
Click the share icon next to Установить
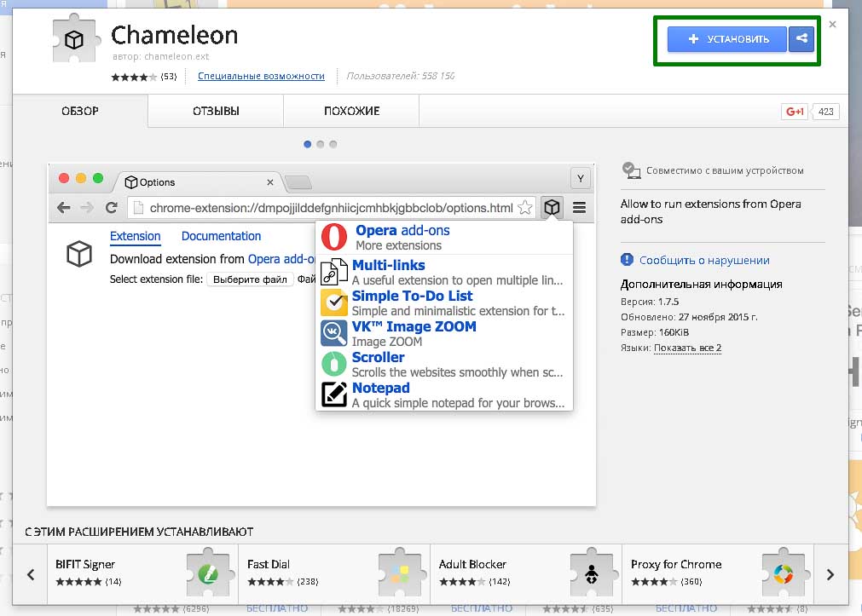(x=801, y=39)
